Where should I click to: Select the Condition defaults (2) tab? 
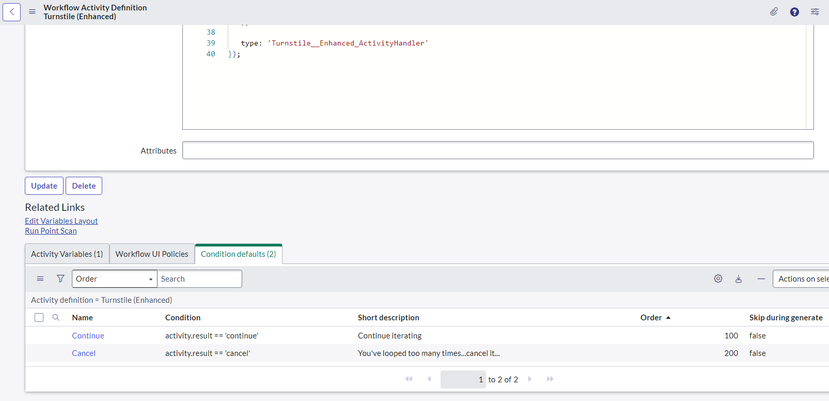[238, 254]
